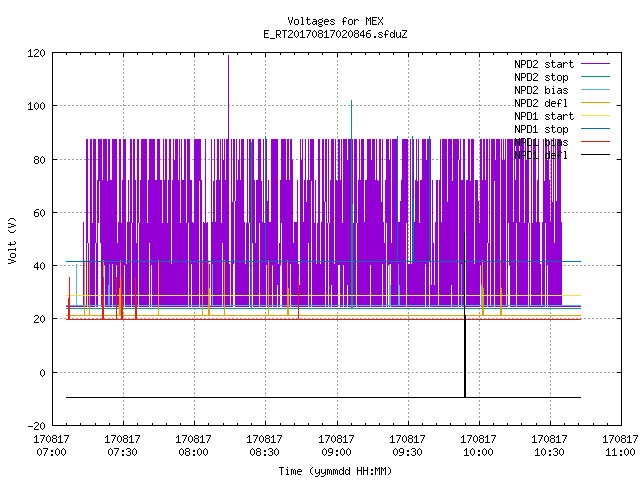Click the 'NPD1 stop' legend label
Viewport: 640px width, 480px height.
point(541,129)
